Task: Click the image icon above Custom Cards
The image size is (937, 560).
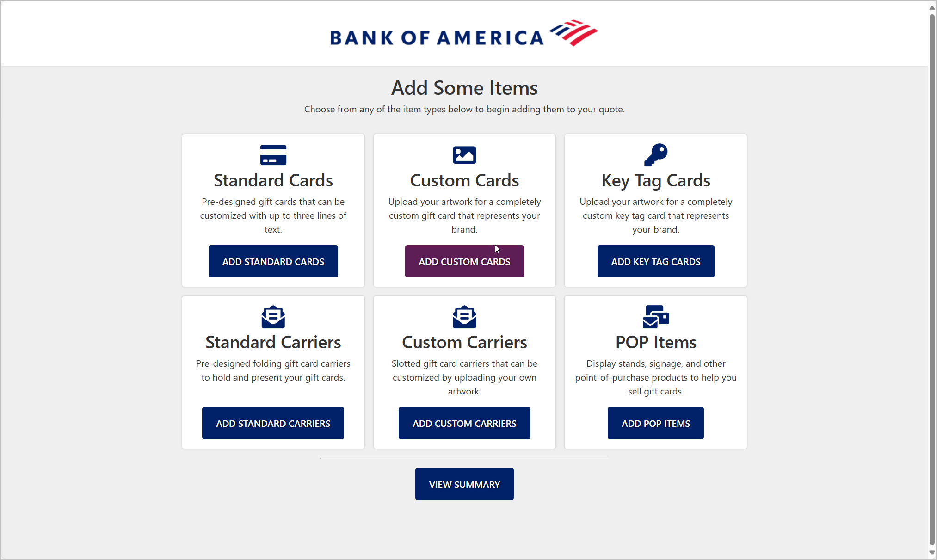Action: point(464,155)
